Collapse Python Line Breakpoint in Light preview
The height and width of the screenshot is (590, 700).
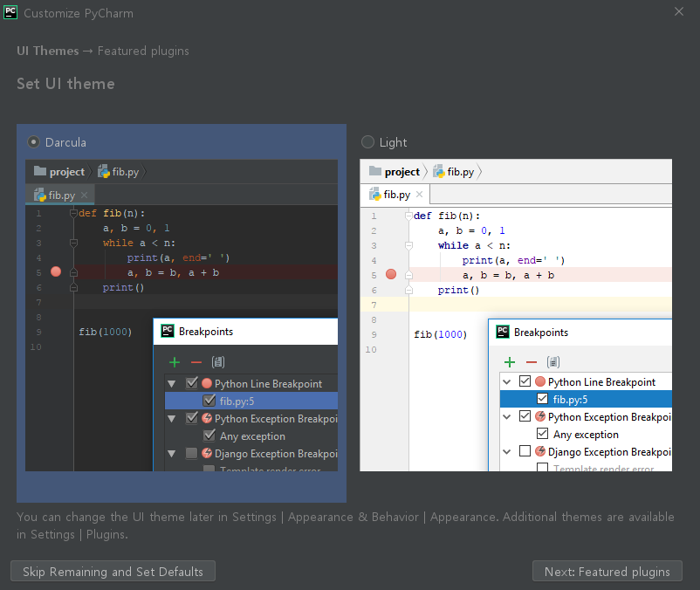coord(507,381)
